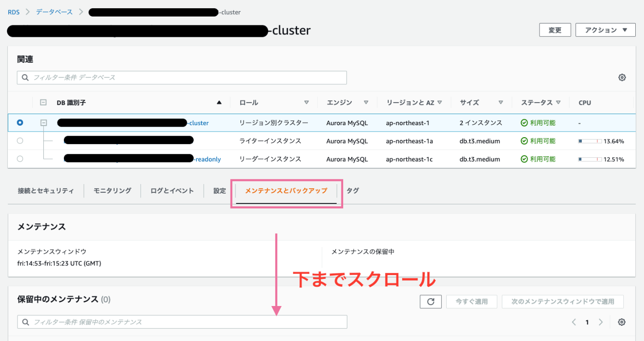Go to RDS breadcrumb link

tap(14, 12)
